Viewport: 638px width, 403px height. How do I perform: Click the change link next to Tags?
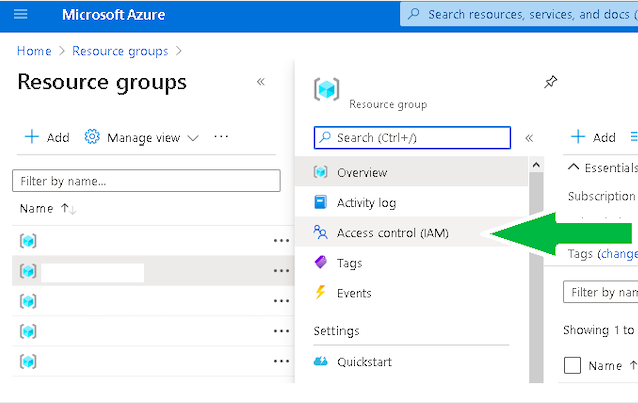(x=619, y=254)
